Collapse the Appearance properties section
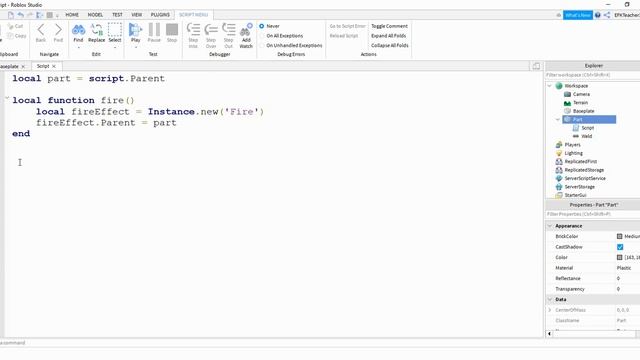 (x=549, y=226)
